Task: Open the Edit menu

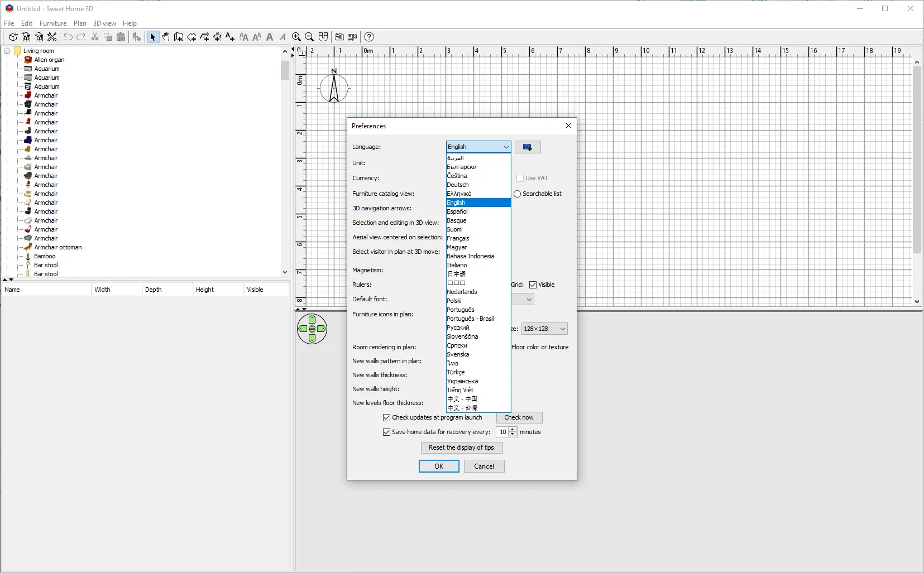Action: pyautogui.click(x=27, y=23)
